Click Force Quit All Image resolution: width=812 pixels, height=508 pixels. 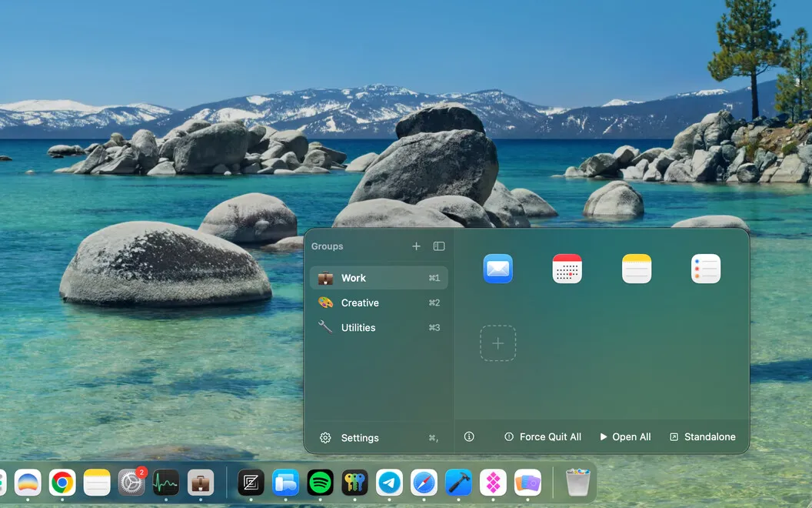coord(543,437)
